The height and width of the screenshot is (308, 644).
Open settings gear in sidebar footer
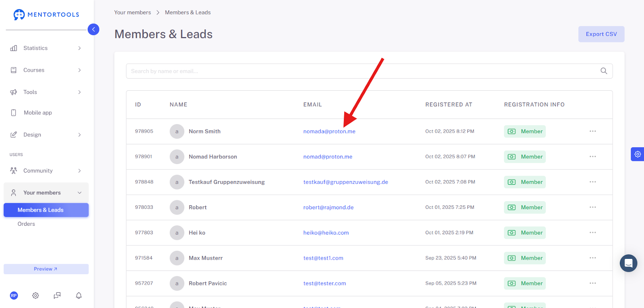tap(35, 296)
